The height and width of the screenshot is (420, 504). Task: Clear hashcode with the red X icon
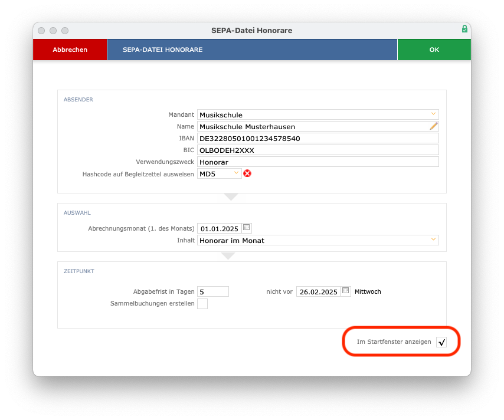click(x=247, y=173)
